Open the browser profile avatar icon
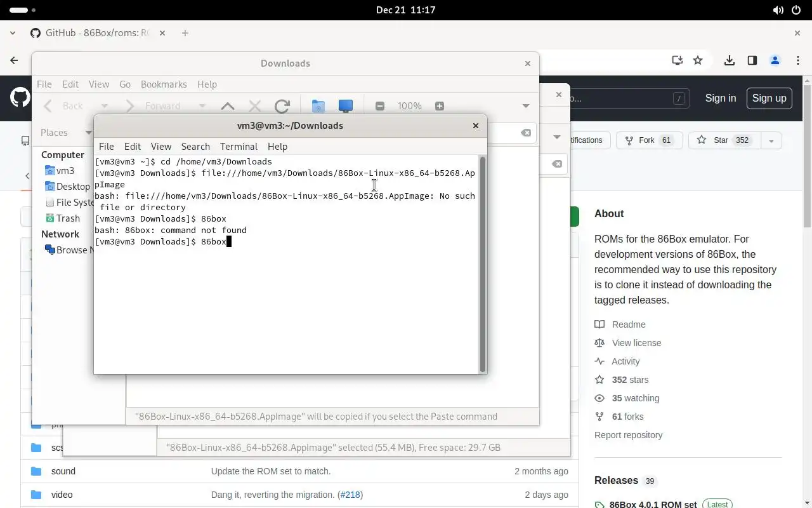812x508 pixels. click(x=775, y=60)
